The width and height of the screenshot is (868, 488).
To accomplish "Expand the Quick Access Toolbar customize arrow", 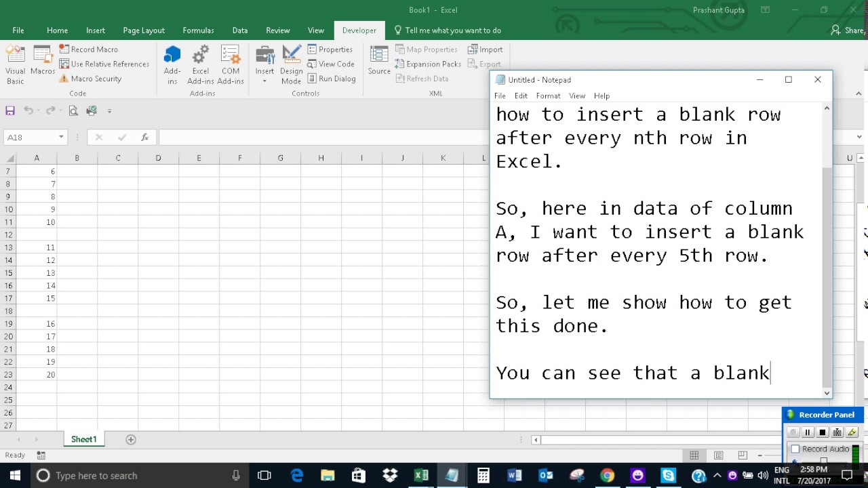I will point(110,110).
